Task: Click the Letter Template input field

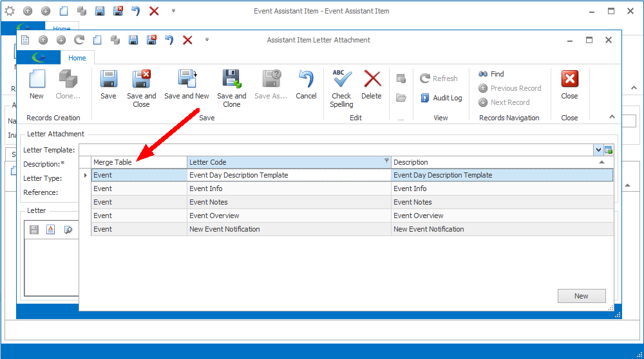Action: pyautogui.click(x=336, y=150)
